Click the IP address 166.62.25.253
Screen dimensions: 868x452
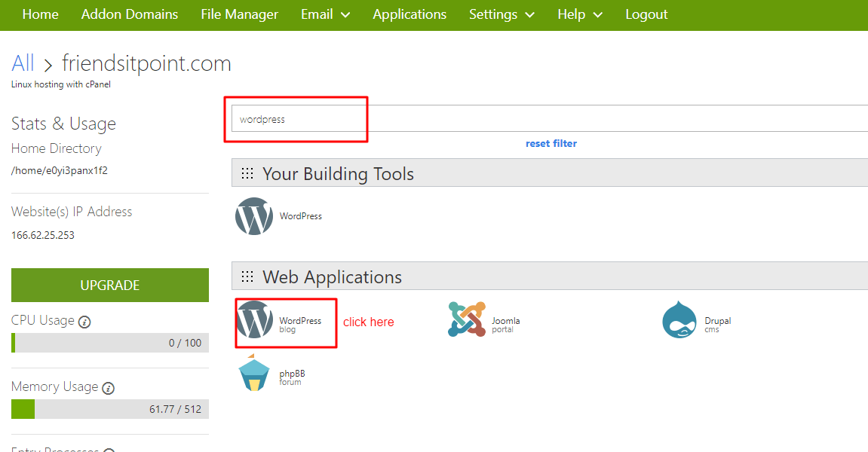pos(43,235)
